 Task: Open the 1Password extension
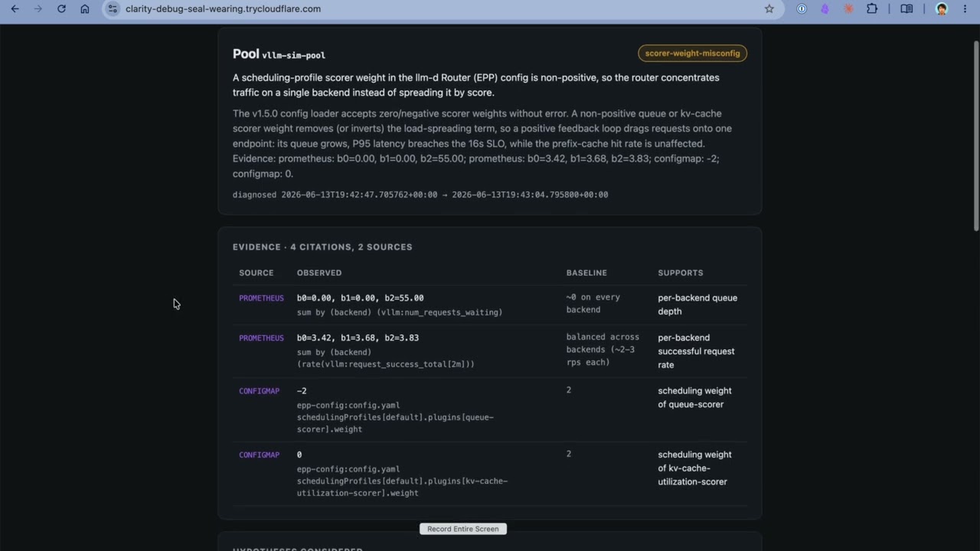[x=802, y=8]
